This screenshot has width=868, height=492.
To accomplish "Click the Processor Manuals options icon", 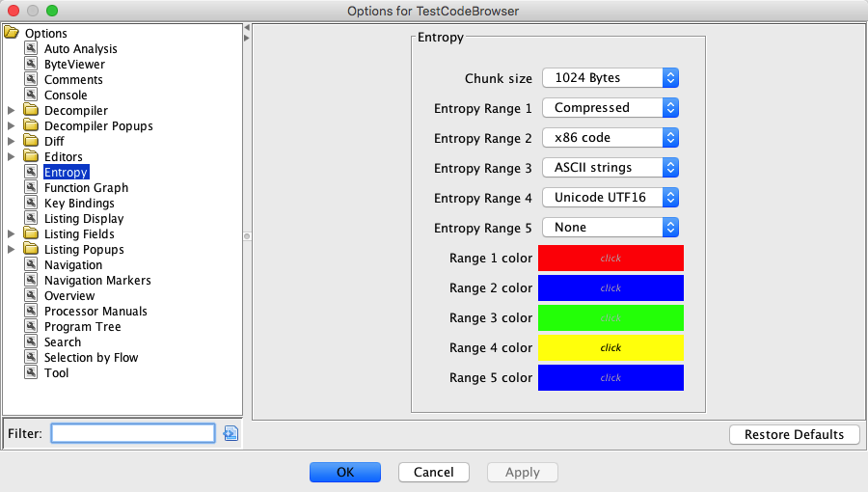I will tap(31, 312).
